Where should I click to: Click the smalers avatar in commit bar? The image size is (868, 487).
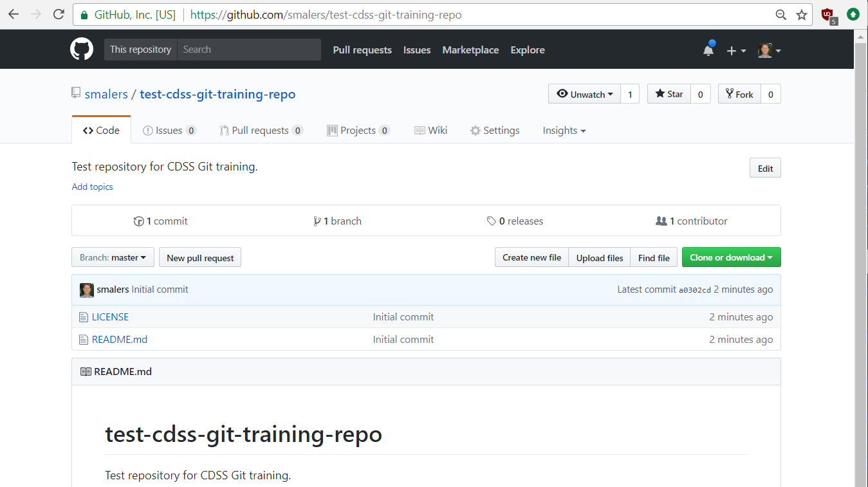87,290
